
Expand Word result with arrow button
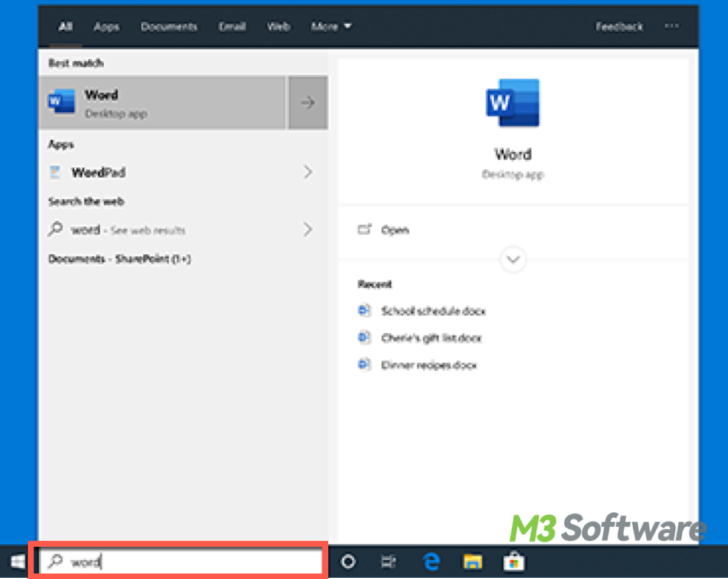coord(308,103)
